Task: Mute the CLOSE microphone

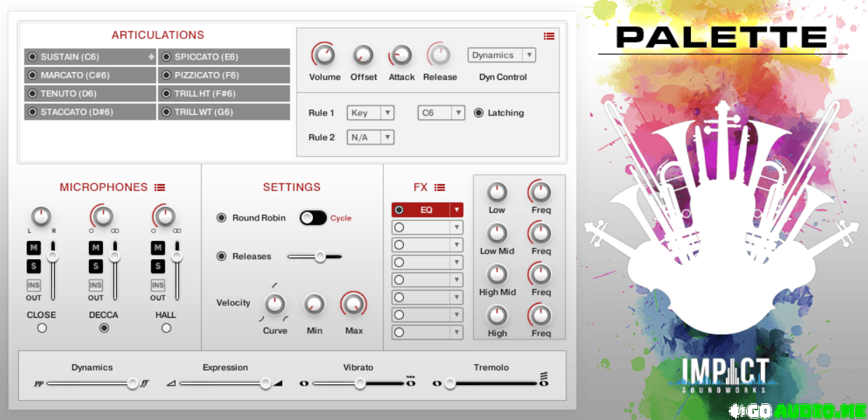Action: (x=33, y=247)
